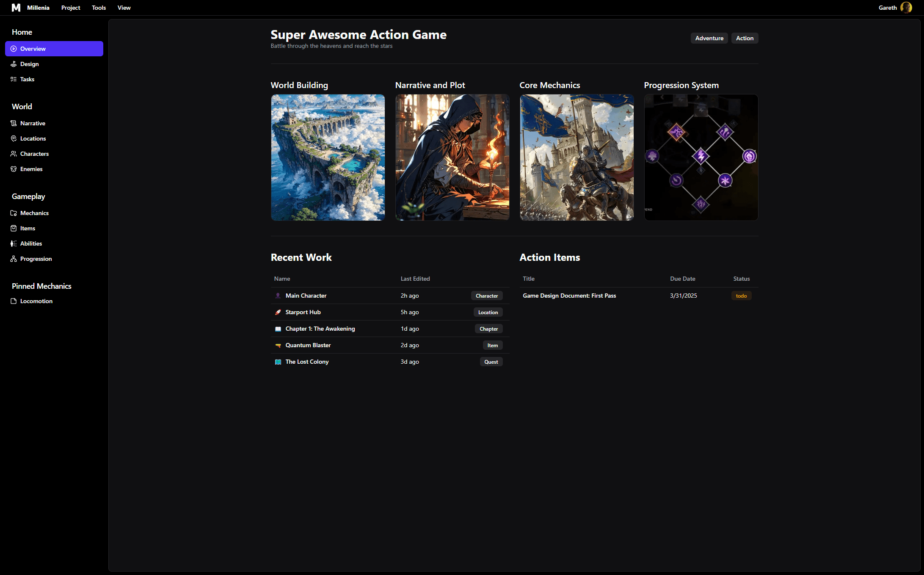
Task: Open Gareth's profile avatar
Action: 906,7
